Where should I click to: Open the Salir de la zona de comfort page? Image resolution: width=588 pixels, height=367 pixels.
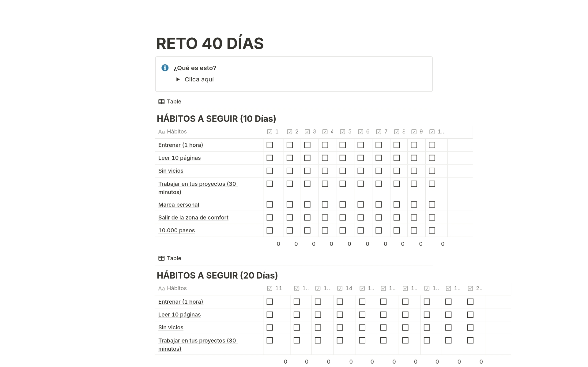click(x=193, y=217)
